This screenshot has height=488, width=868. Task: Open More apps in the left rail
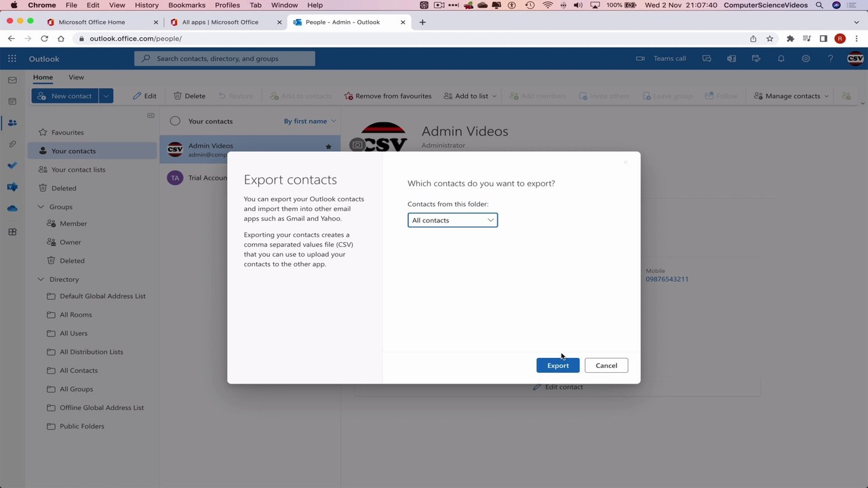coord(12,232)
